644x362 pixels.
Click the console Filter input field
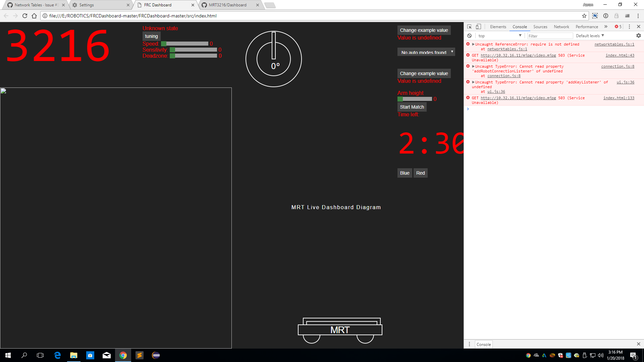click(x=550, y=36)
